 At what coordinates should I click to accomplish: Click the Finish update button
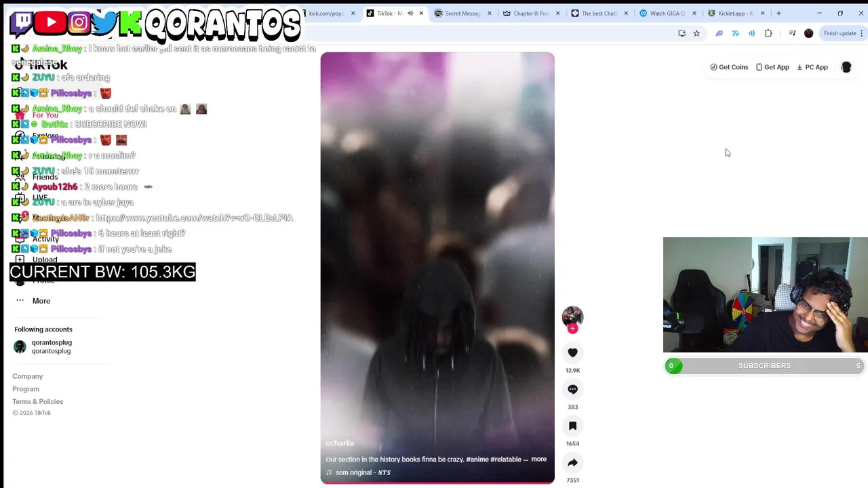point(840,33)
